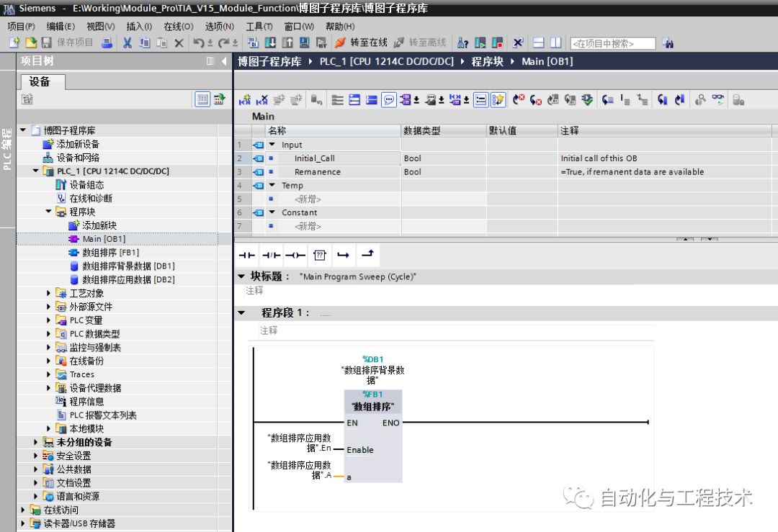Open the 编辑(E) menu
Screen dimensions: 778x532
point(61,27)
